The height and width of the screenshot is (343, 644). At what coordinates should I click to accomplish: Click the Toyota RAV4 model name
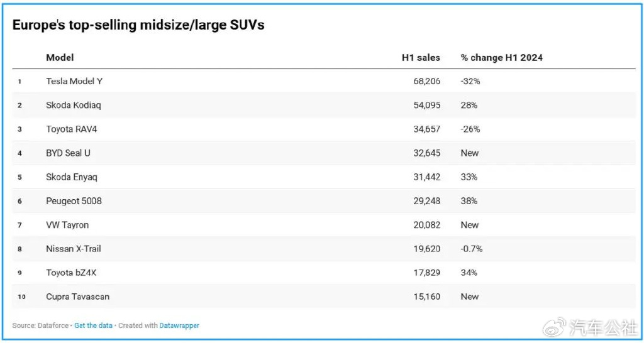coord(71,129)
